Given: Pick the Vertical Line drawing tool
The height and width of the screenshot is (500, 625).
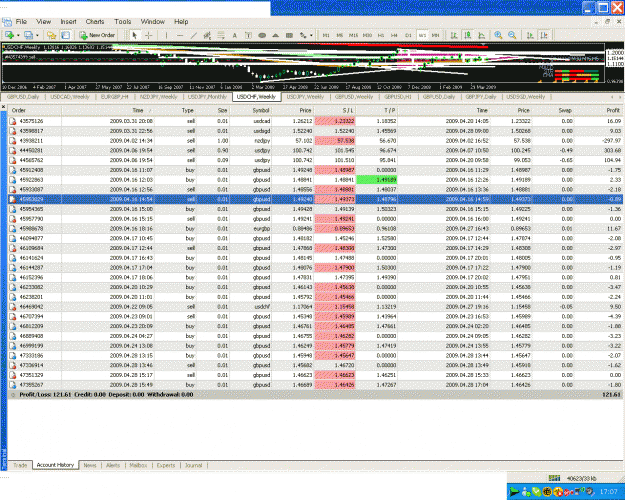Looking at the screenshot, I should (166, 35).
